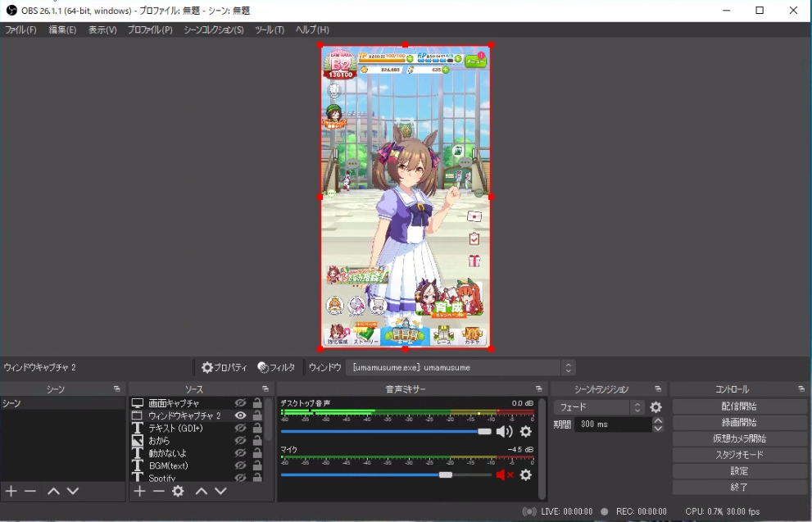This screenshot has height=522, width=812.
Task: Lock the テキスト (GDI+) source
Action: click(x=257, y=429)
